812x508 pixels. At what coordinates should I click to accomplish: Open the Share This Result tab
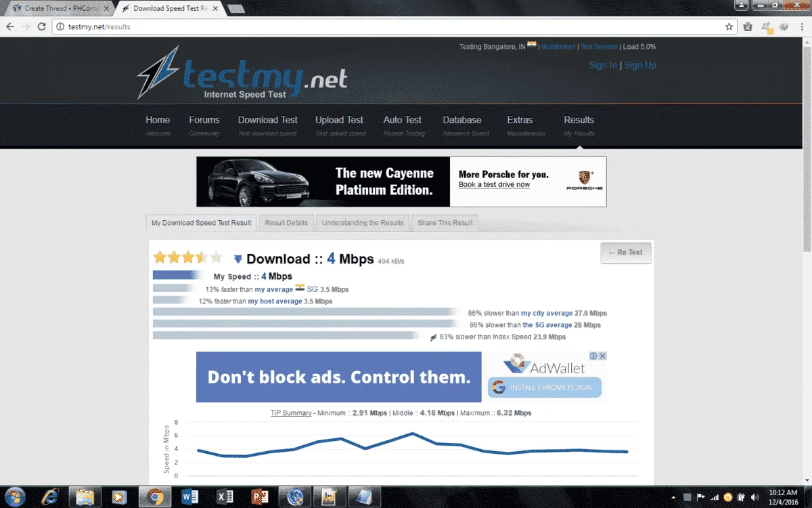pyautogui.click(x=445, y=223)
